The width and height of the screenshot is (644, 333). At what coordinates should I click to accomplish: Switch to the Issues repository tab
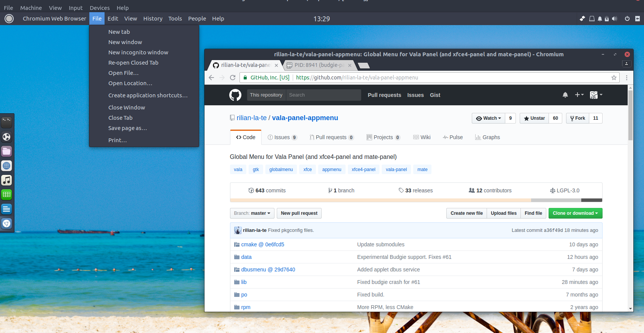tap(282, 137)
